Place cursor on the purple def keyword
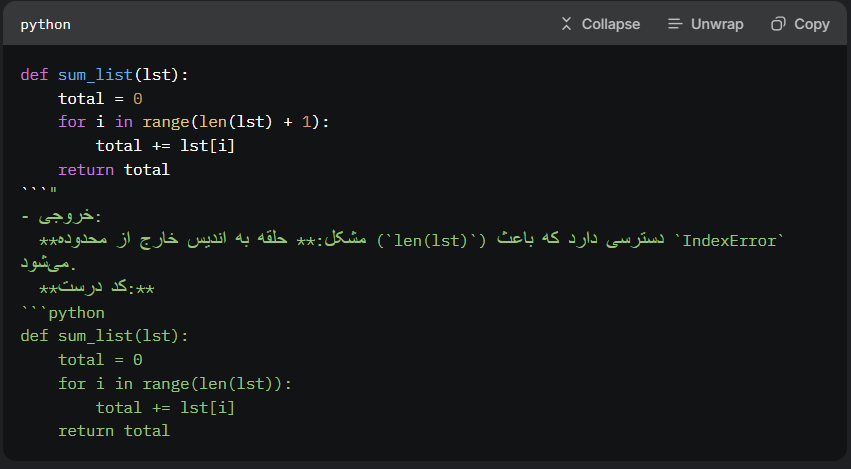The width and height of the screenshot is (851, 469). click(x=34, y=74)
